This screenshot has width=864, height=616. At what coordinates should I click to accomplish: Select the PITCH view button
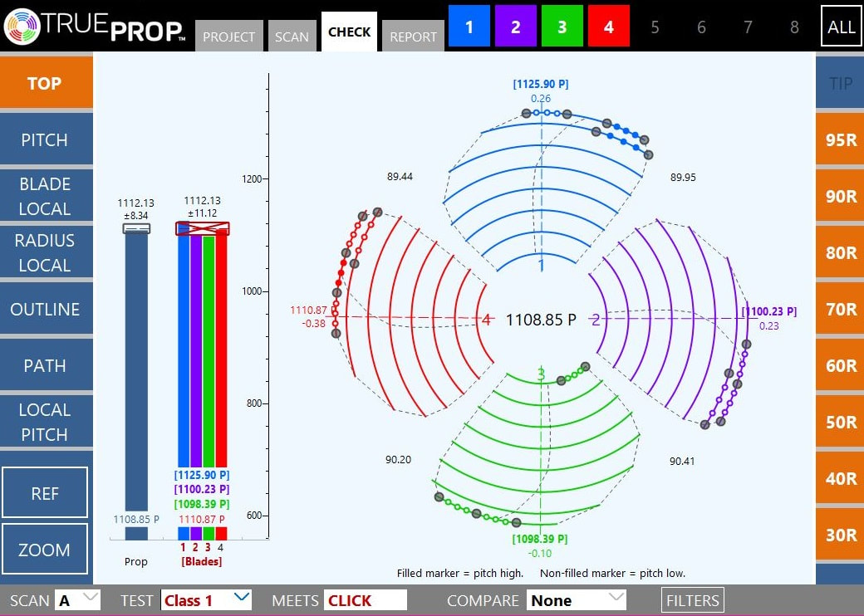point(45,139)
